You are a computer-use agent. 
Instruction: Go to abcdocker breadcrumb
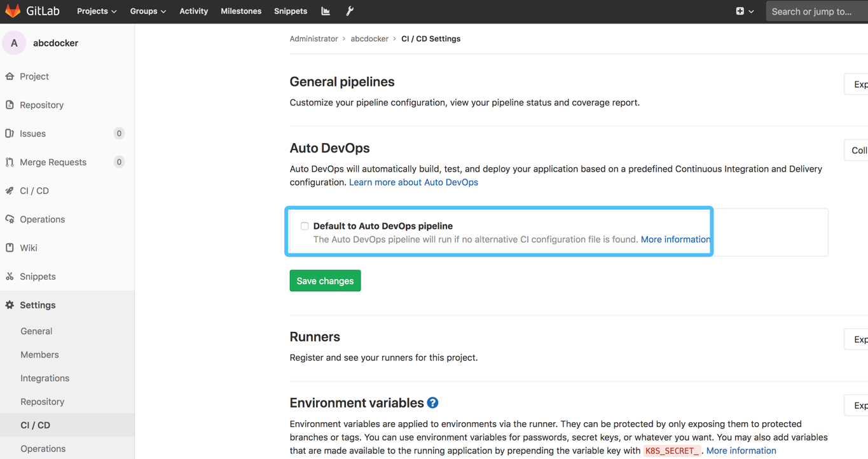click(369, 39)
